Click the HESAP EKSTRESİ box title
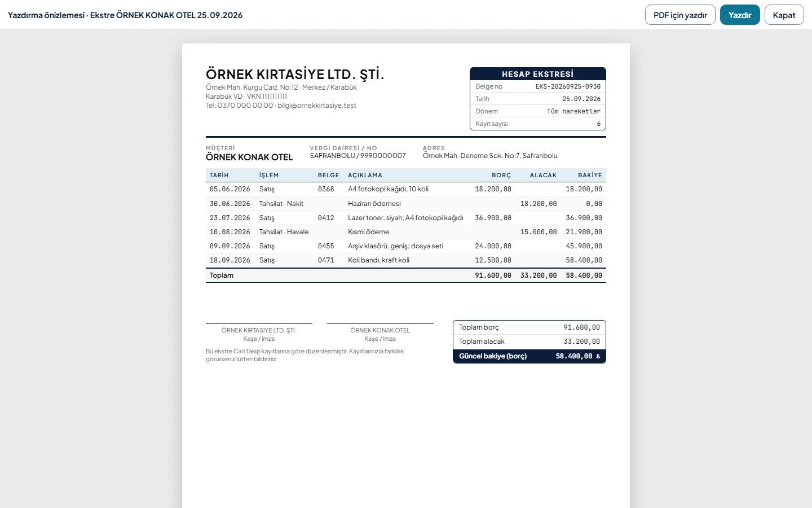 click(x=538, y=74)
